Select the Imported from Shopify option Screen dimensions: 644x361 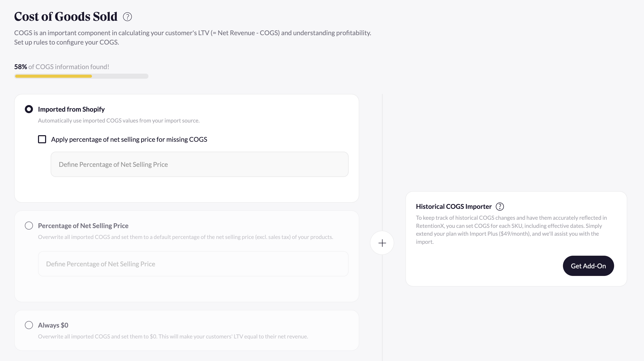[x=29, y=109]
